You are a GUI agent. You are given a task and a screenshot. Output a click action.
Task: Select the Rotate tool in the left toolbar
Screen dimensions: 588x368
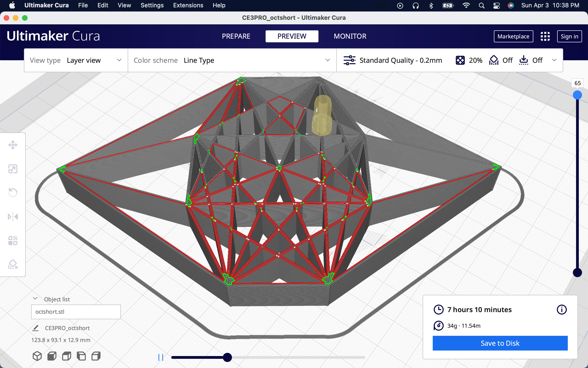(x=13, y=193)
